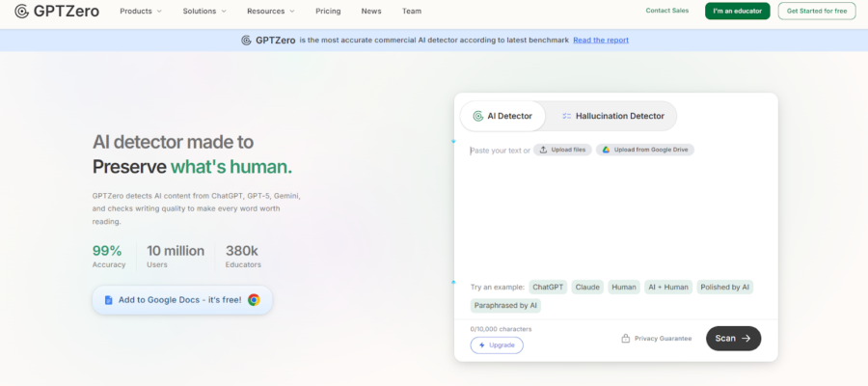Screen dimensions: 868x386
Task: Open the Pricing page
Action: [x=328, y=12]
